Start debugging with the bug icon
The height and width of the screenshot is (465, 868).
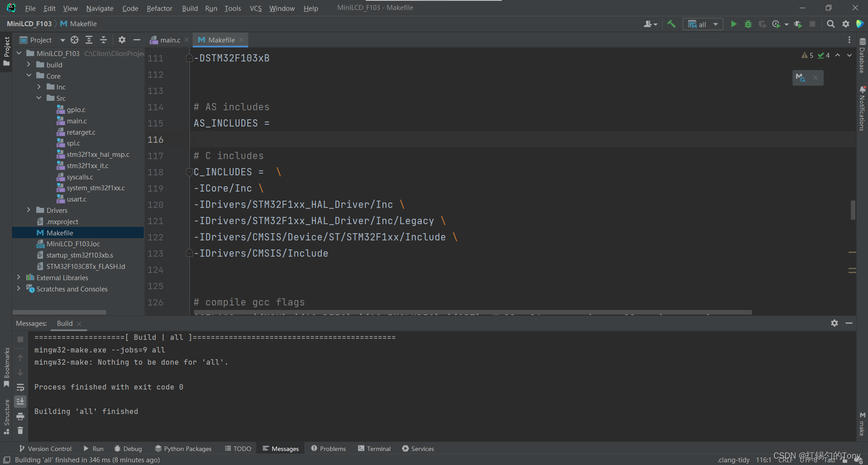748,24
